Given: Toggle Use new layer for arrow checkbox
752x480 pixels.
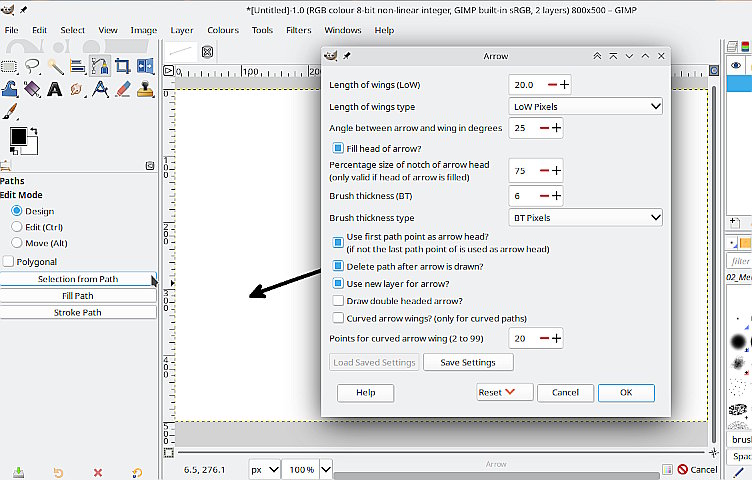Looking at the screenshot, I should tap(338, 283).
